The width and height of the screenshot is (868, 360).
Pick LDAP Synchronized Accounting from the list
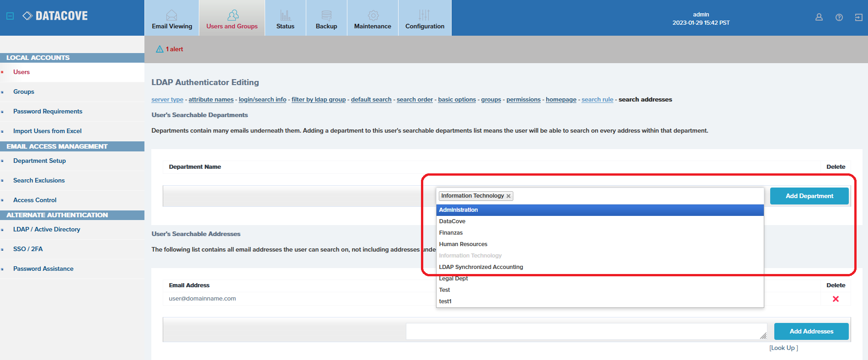pos(481,267)
